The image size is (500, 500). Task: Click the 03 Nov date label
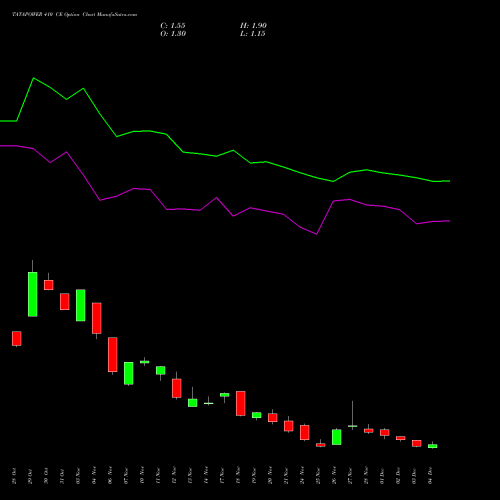78,476
